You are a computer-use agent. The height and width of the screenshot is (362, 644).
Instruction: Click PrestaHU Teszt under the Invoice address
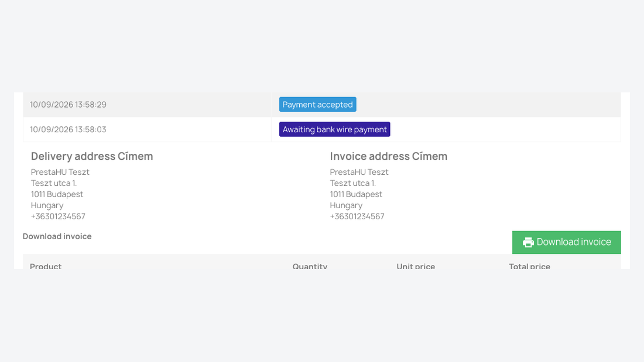coord(359,172)
